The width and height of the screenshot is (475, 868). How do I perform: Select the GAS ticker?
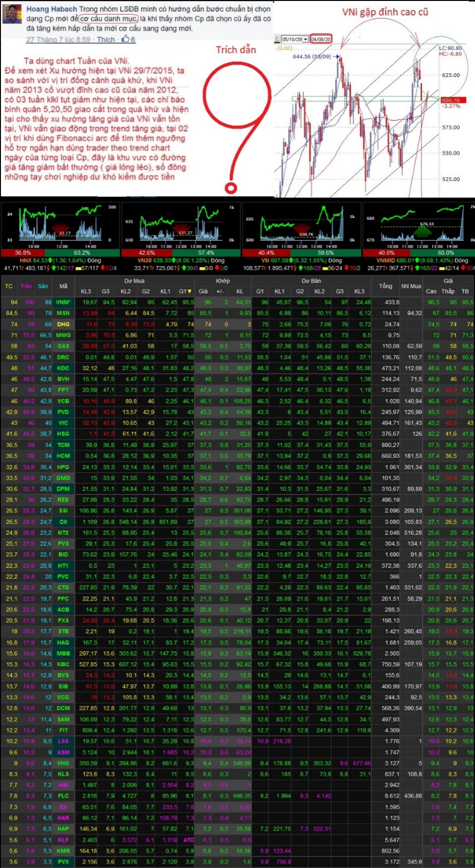tap(63, 346)
